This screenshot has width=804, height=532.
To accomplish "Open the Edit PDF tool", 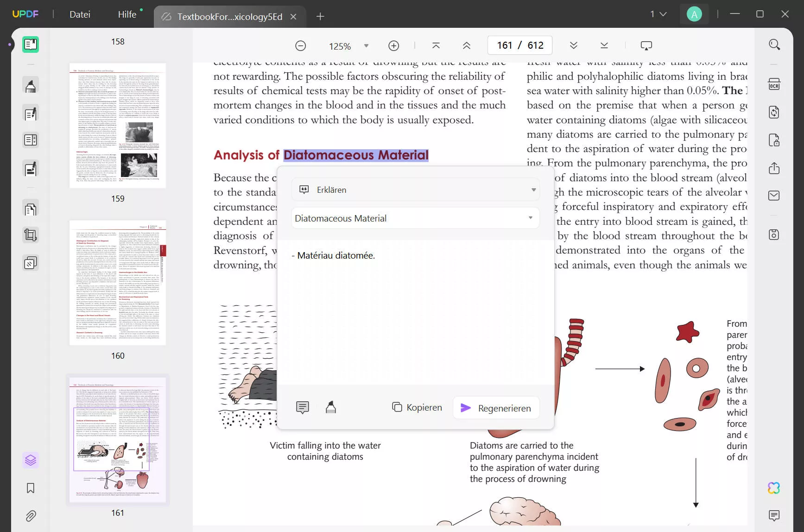I will pos(31,114).
